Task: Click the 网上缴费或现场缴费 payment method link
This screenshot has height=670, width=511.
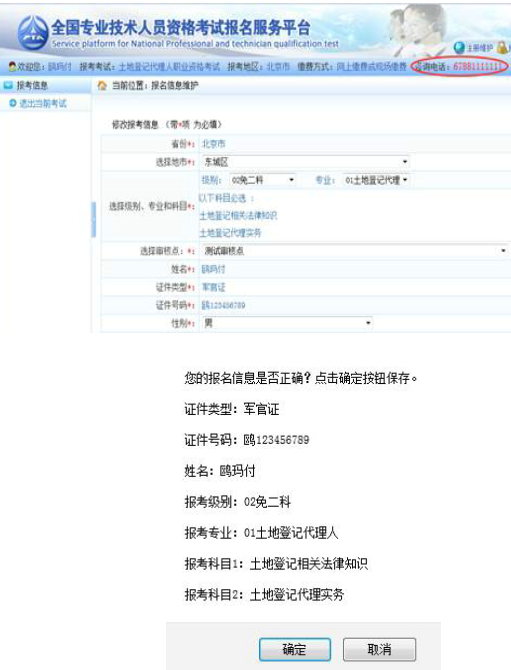Action: [371, 67]
